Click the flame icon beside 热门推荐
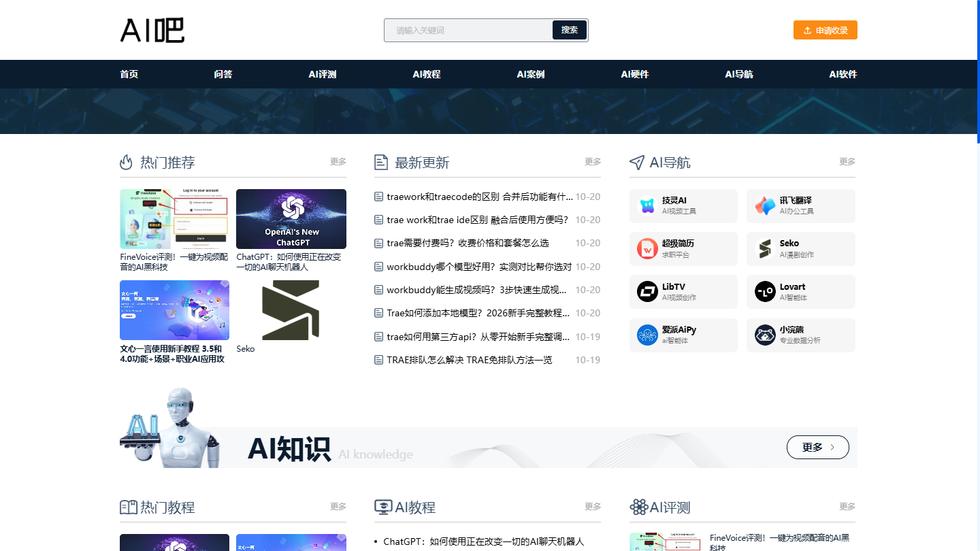This screenshot has width=980, height=551. [x=126, y=163]
